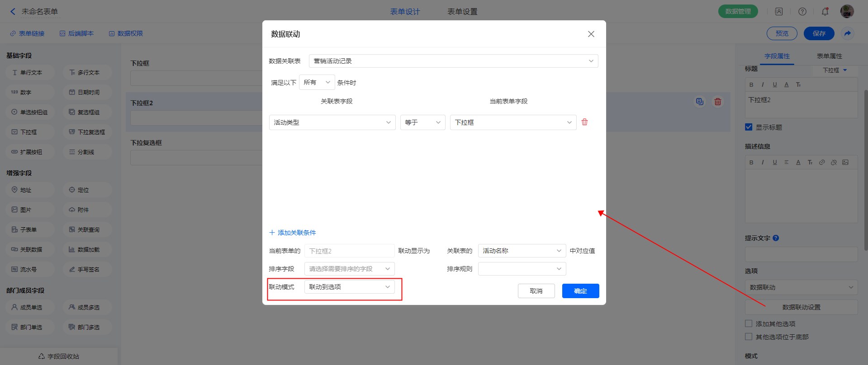This screenshot has width=868, height=365.
Task: Switch to the 表单属性 tab
Action: tap(829, 56)
